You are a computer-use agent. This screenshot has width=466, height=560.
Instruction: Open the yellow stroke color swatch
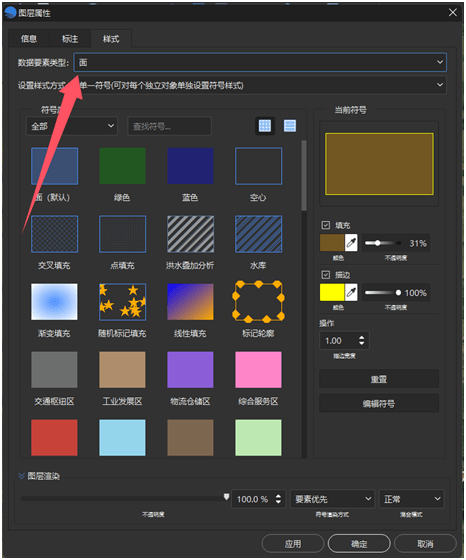click(332, 292)
